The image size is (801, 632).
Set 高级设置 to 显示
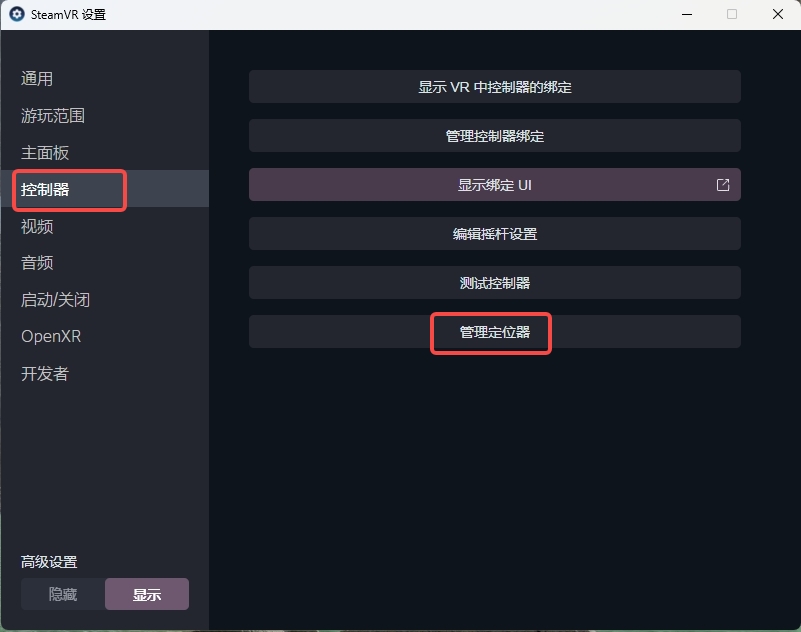point(147,594)
